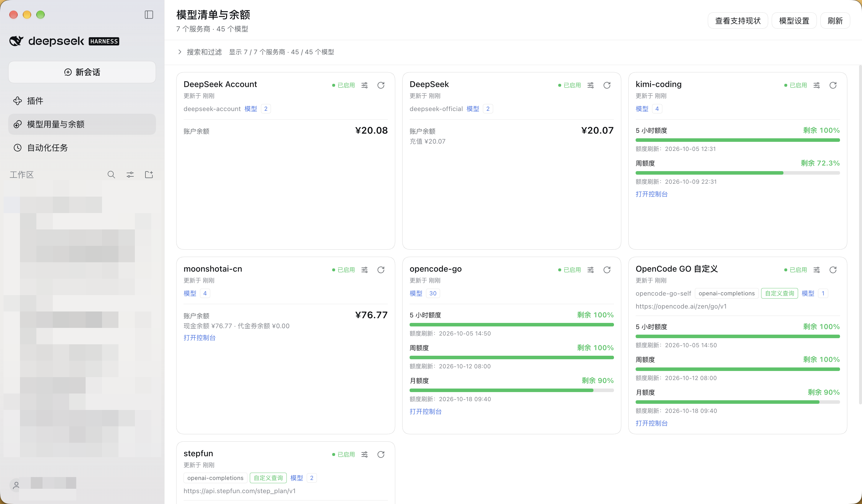862x504 pixels.
Task: Click 自定义查询 tag in OpenCode GO 自定义 card
Action: click(x=779, y=293)
